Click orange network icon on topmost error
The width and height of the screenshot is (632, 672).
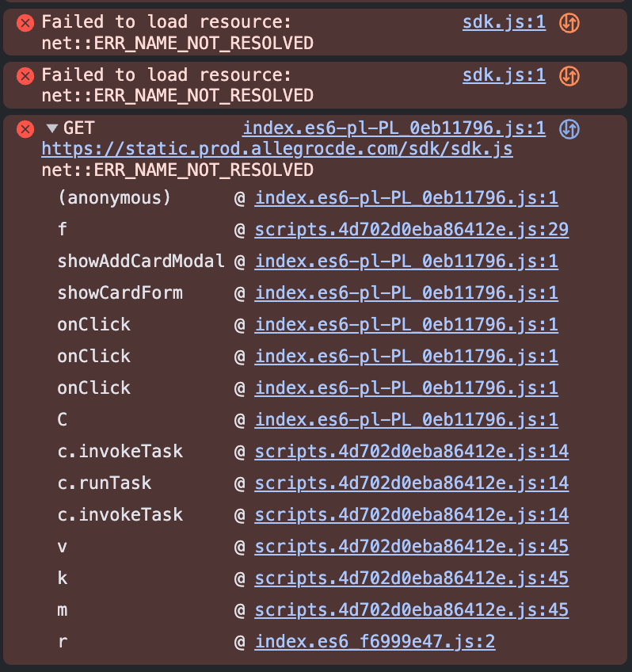pos(569,23)
